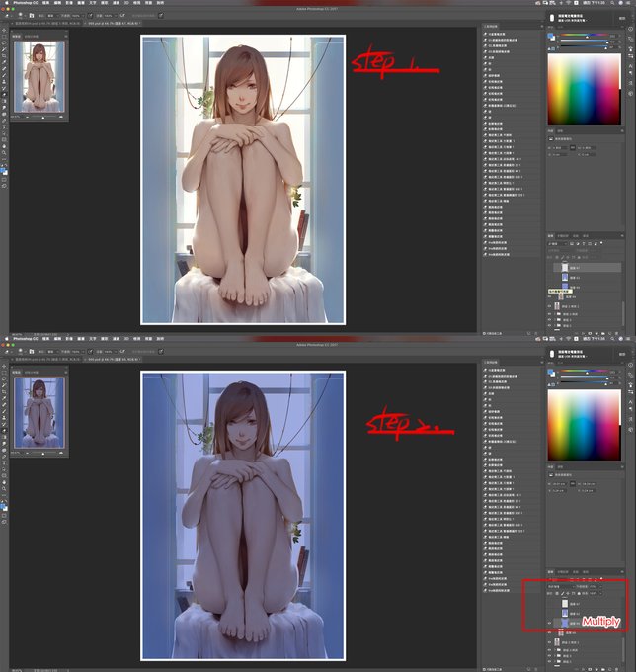Viewport: 636px width, 672px height.
Task: Open the blend mode dropdown in the bottom Layers panel
Action: pyautogui.click(x=561, y=586)
